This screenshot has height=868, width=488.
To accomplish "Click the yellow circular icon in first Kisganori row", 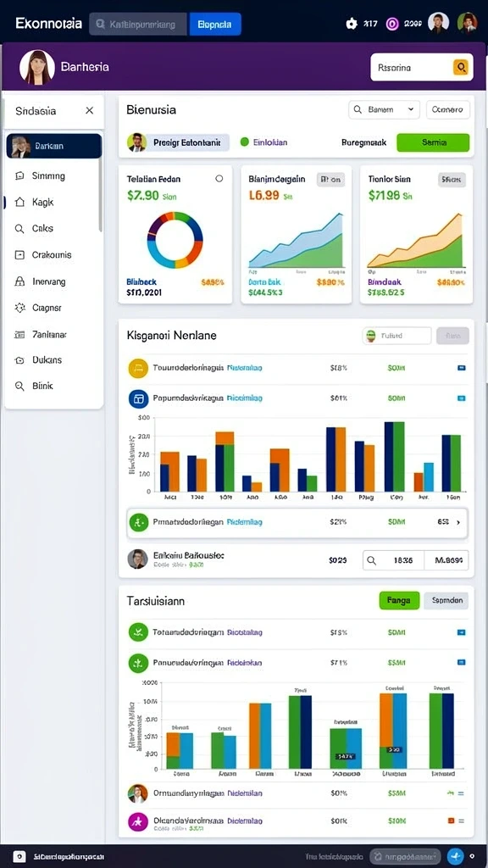I will pos(138,368).
